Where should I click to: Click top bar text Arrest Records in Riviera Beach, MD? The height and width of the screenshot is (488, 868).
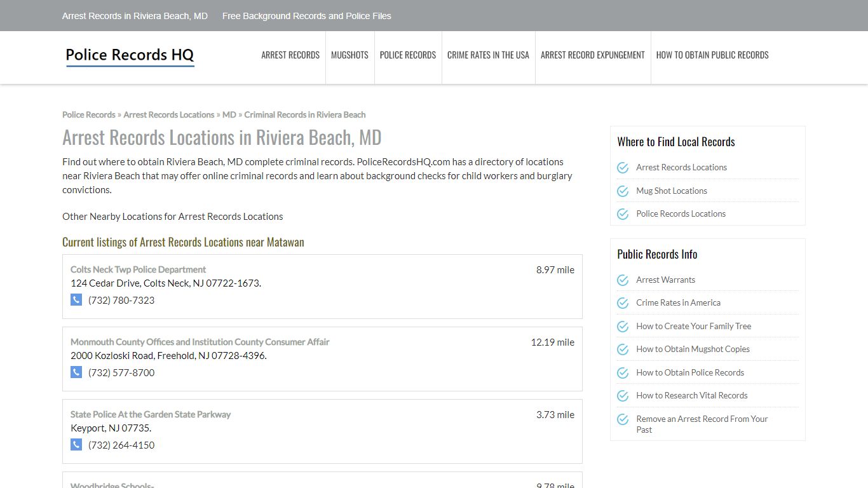(x=135, y=16)
